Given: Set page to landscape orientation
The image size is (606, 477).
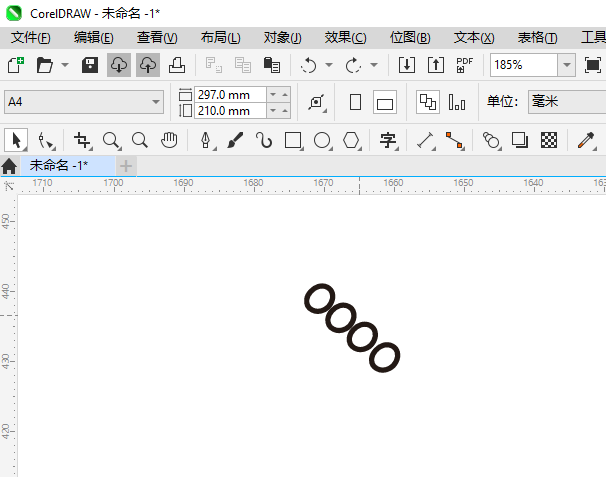Looking at the screenshot, I should click(x=385, y=102).
